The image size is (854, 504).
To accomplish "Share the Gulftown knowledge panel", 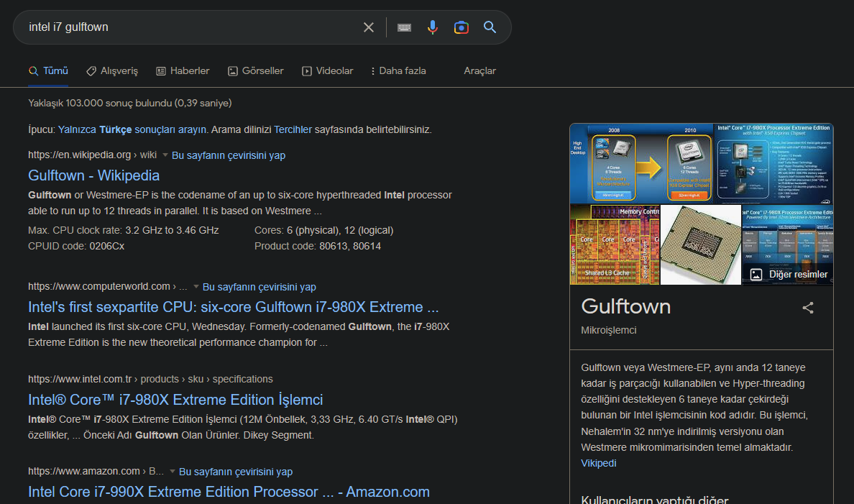I will [x=808, y=308].
